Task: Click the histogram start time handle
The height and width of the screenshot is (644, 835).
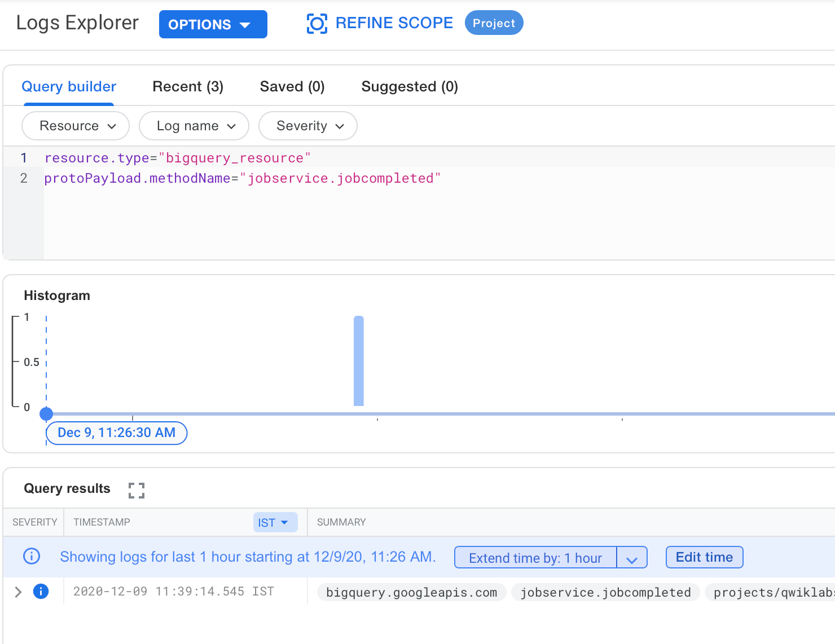Action: [46, 414]
